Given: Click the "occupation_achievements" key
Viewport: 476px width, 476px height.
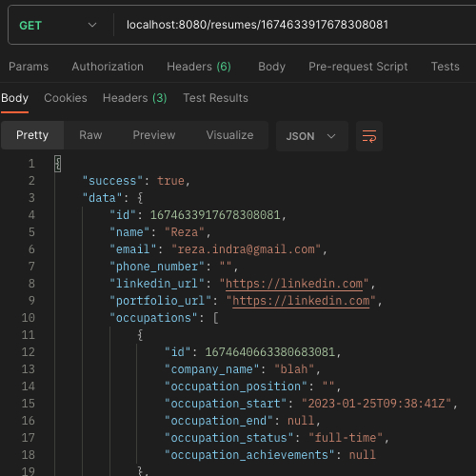Looking at the screenshot, I should coord(249,455).
